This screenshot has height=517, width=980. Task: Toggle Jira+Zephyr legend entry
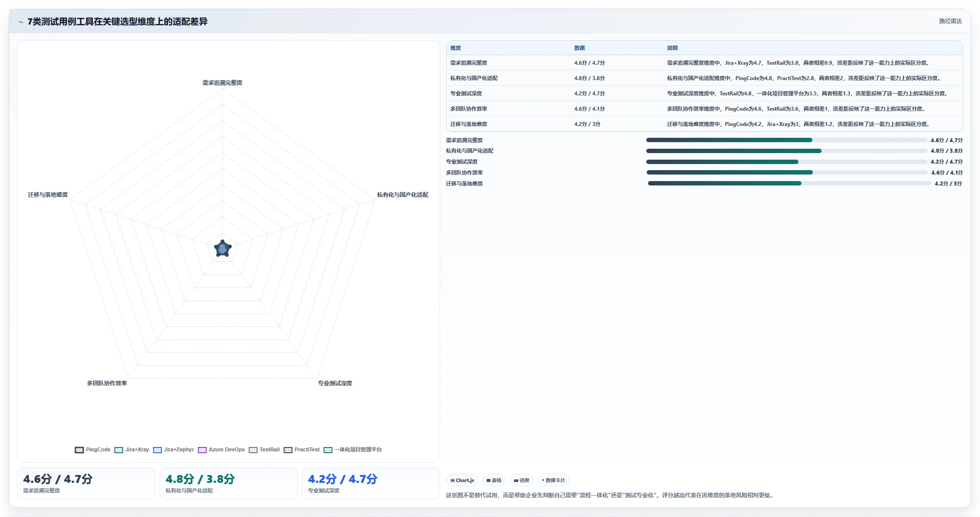coord(173,450)
